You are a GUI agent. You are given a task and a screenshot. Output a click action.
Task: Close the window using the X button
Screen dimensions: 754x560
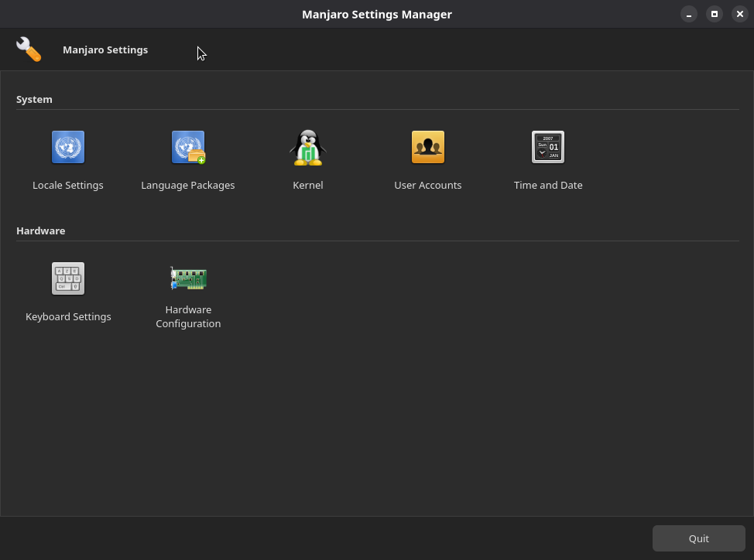740,14
